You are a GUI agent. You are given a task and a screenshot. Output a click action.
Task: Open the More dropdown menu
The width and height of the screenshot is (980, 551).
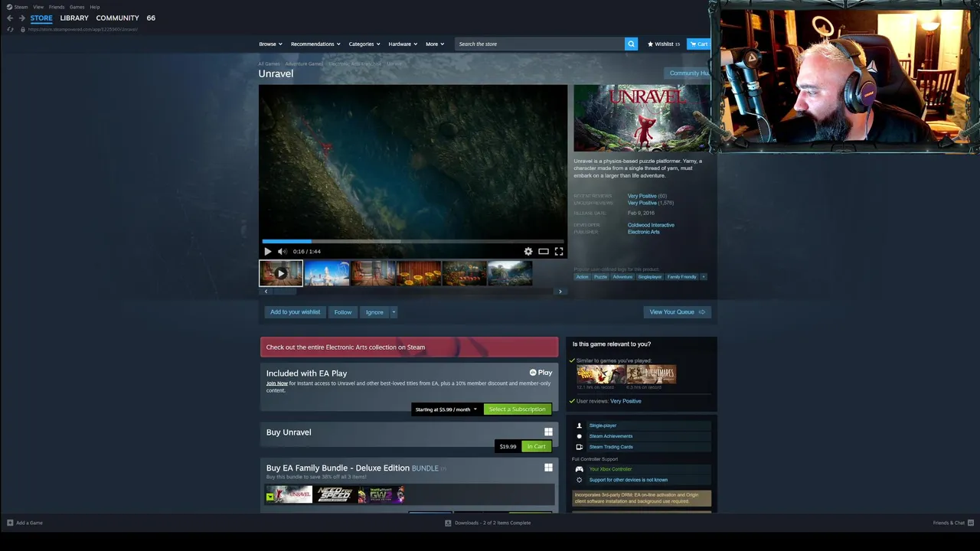(x=435, y=44)
